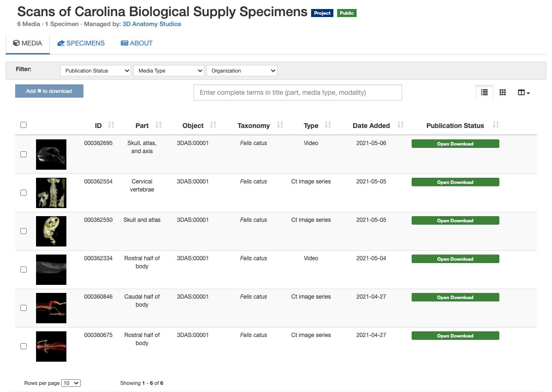The height and width of the screenshot is (392, 552).
Task: Check the box for Skull and atlas row
Action: [x=24, y=231]
